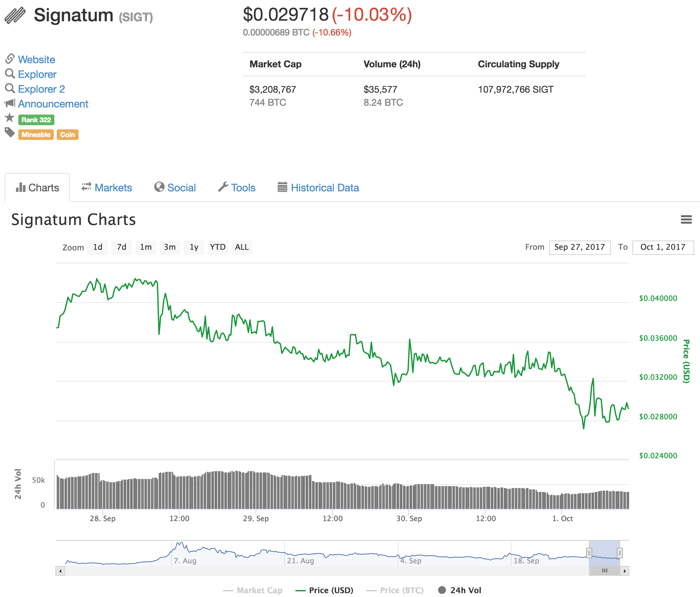Viewport: 700px width, 597px height.
Task: Click the navigator scroll left arrow
Action: [60, 571]
